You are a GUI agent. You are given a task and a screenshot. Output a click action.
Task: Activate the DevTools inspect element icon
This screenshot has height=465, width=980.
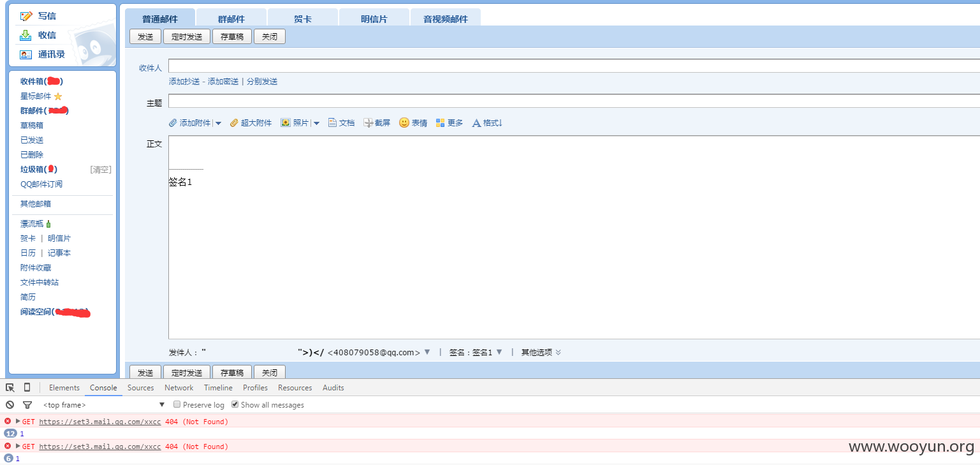[x=10, y=387]
